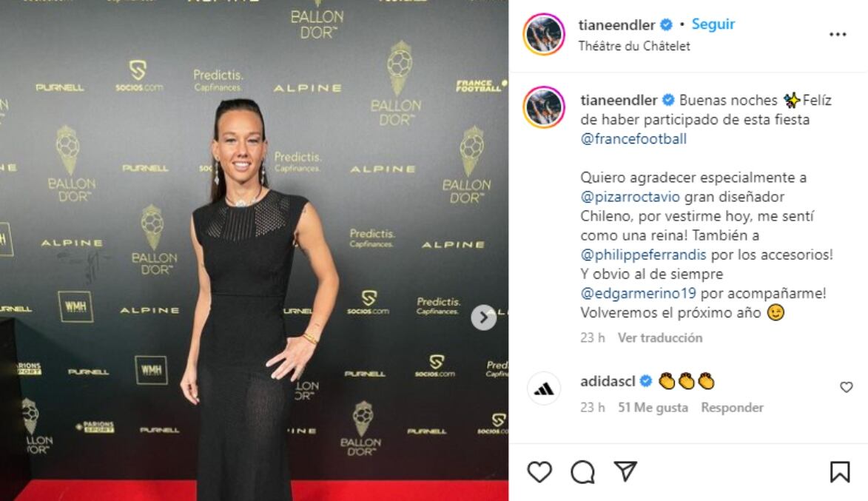Visit the @francefootball mention
868x501 pixels.
pos(633,138)
